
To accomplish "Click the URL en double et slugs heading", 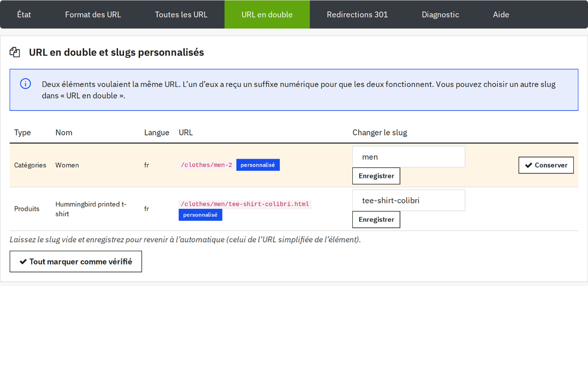I will click(x=117, y=52).
